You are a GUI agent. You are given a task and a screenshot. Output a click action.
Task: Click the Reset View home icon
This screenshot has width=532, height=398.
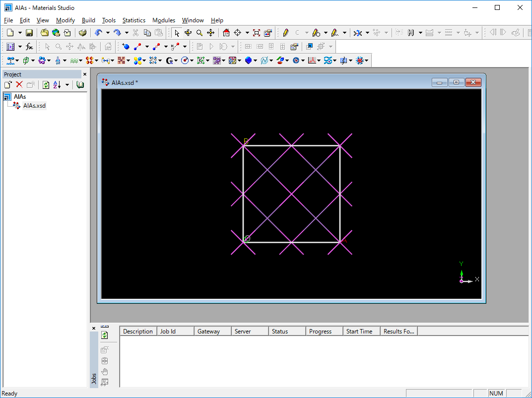[x=226, y=33]
